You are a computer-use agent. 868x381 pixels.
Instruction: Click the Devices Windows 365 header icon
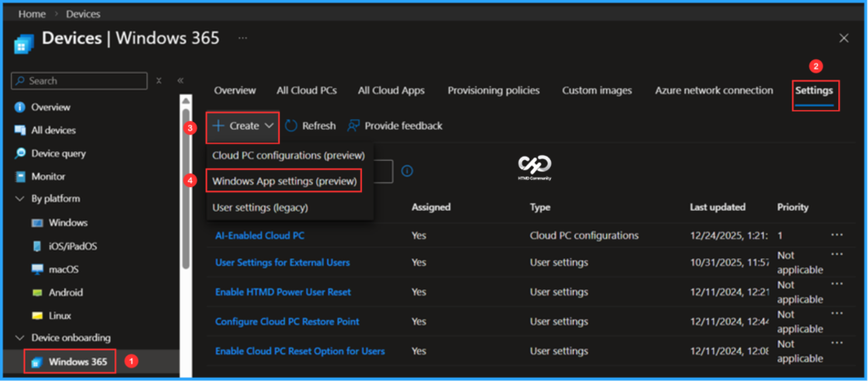[x=24, y=44]
